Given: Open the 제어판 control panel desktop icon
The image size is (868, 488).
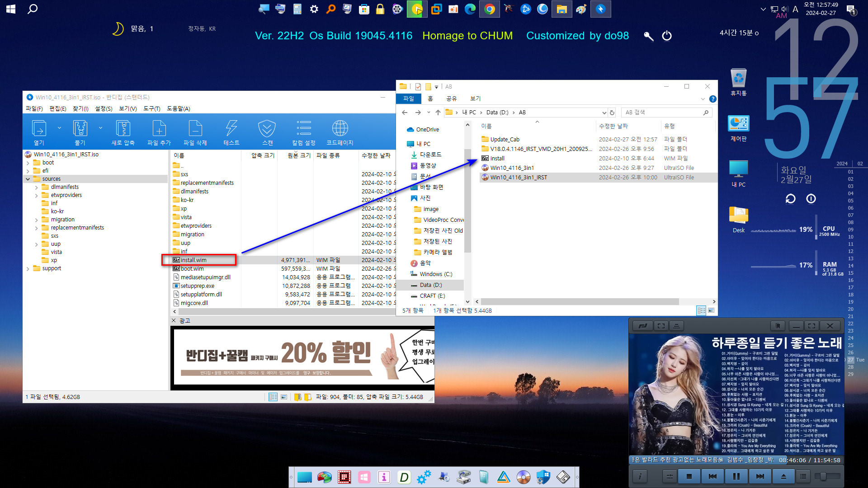Looking at the screenshot, I should (x=738, y=128).
